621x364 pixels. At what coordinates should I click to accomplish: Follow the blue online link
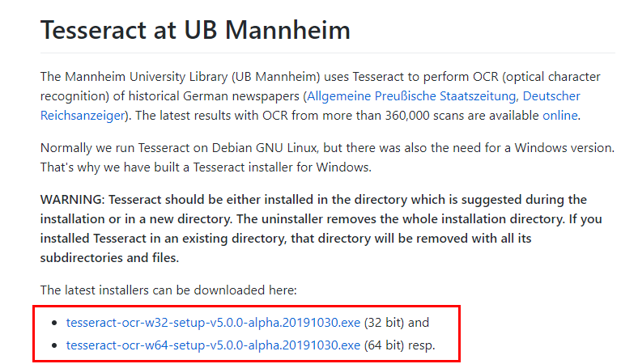coord(560,116)
